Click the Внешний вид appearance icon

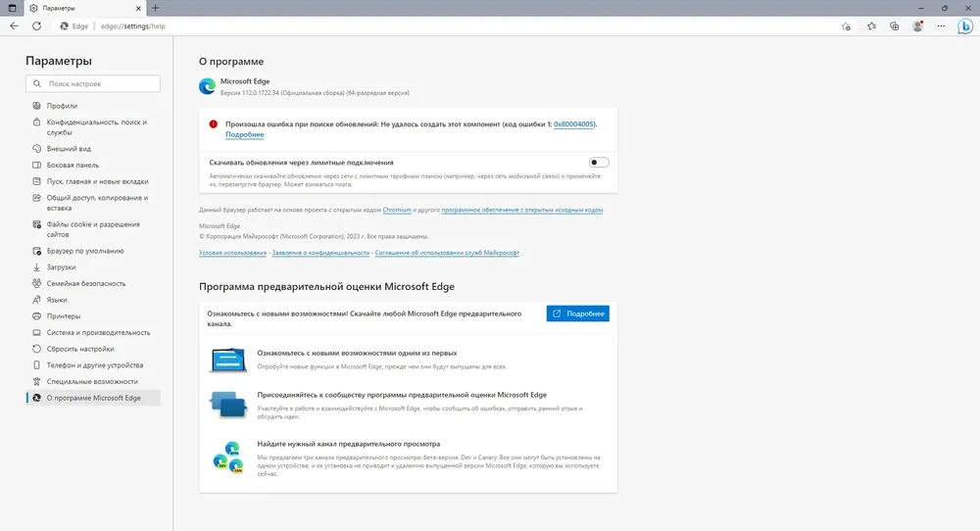click(37, 149)
